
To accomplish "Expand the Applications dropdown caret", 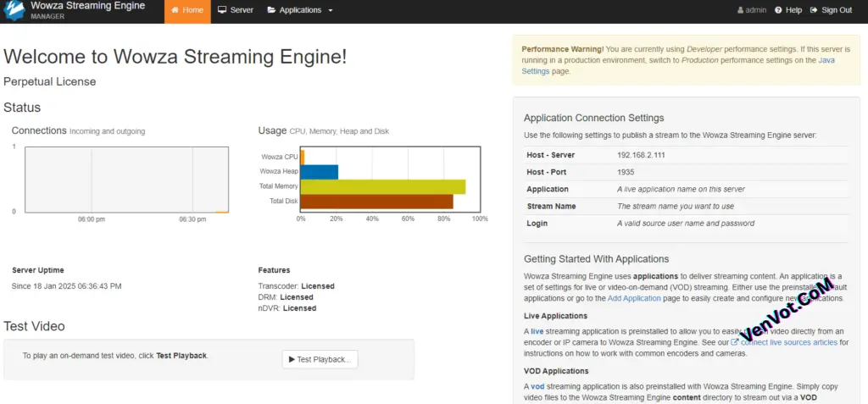I will pyautogui.click(x=331, y=10).
